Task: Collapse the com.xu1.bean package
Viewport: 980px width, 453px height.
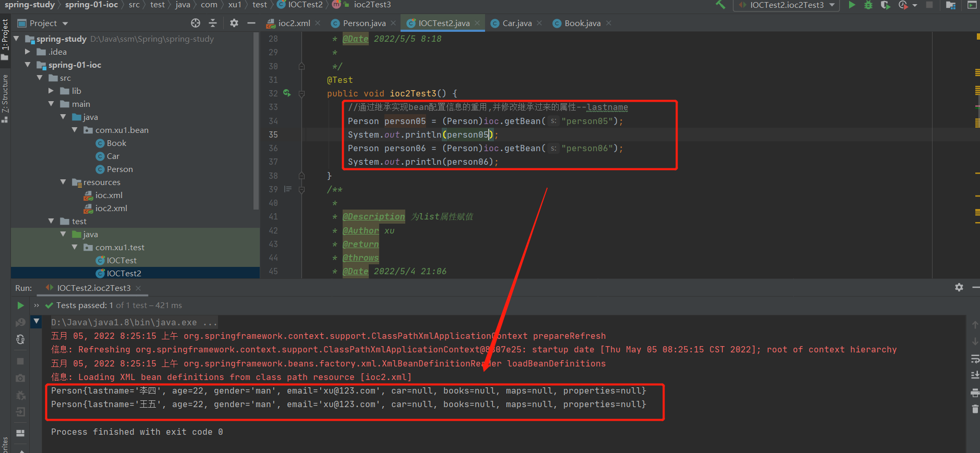Action: (x=75, y=130)
